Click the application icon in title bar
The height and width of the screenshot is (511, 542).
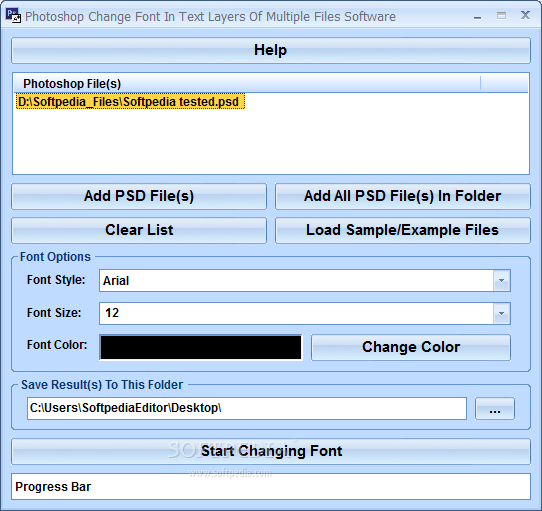[x=13, y=16]
